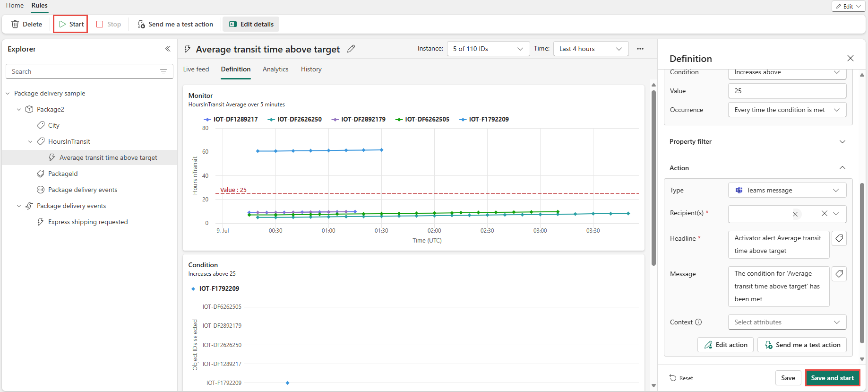Screen dimensions: 868x392
Task: Open the Instance dropdown showing 5 of 110 IDs
Action: point(488,49)
